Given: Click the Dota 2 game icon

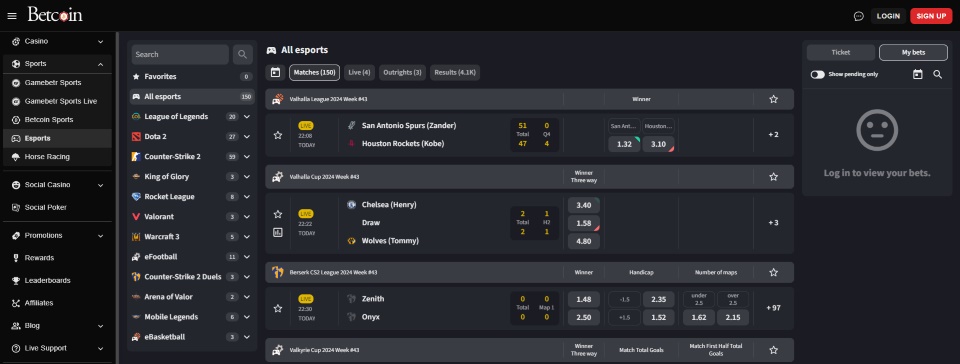Looking at the screenshot, I should pyautogui.click(x=135, y=136).
